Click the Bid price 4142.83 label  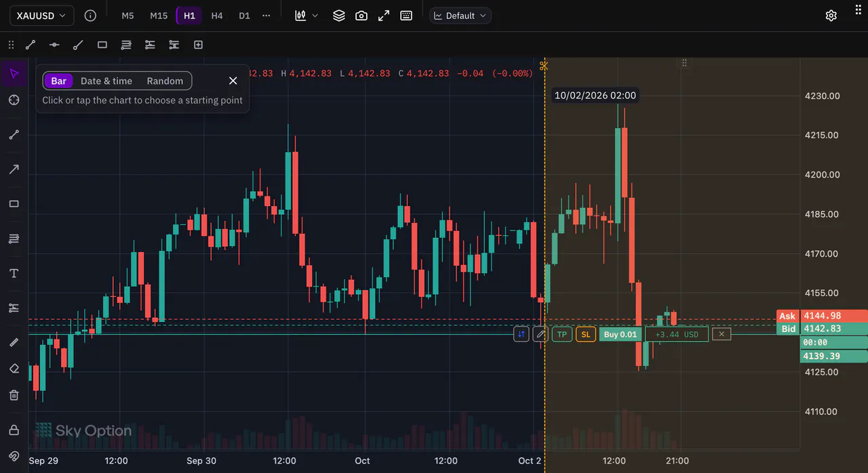(x=822, y=329)
